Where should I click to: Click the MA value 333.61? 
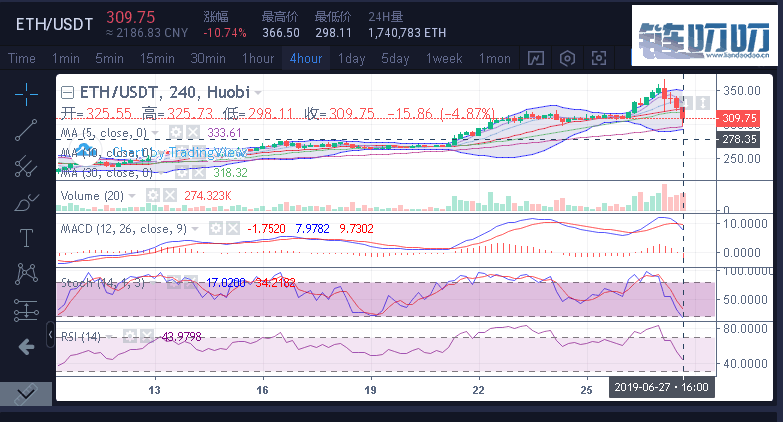click(x=224, y=133)
